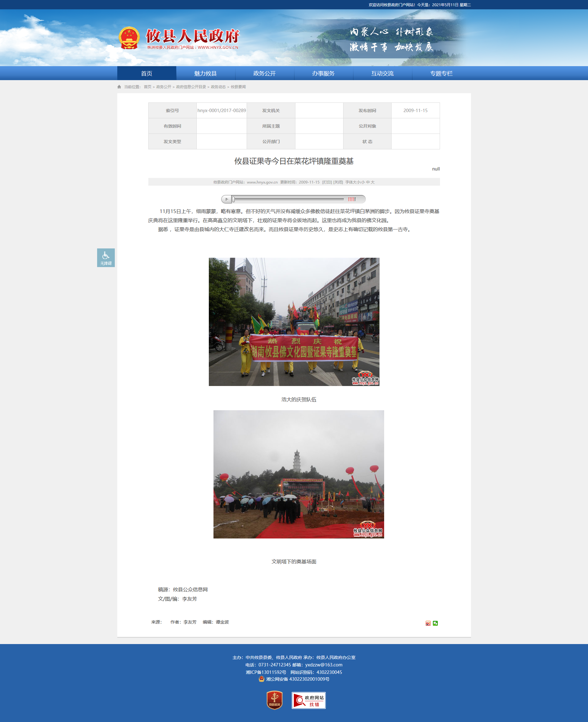Click 政务动态 in the breadcrumb
The image size is (588, 722).
pyautogui.click(x=218, y=87)
